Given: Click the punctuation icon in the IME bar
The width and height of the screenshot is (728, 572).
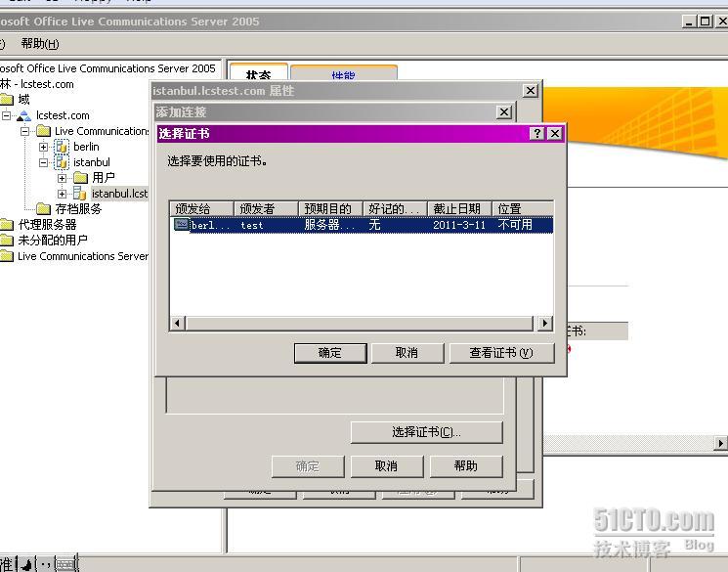Looking at the screenshot, I should coord(45,564).
